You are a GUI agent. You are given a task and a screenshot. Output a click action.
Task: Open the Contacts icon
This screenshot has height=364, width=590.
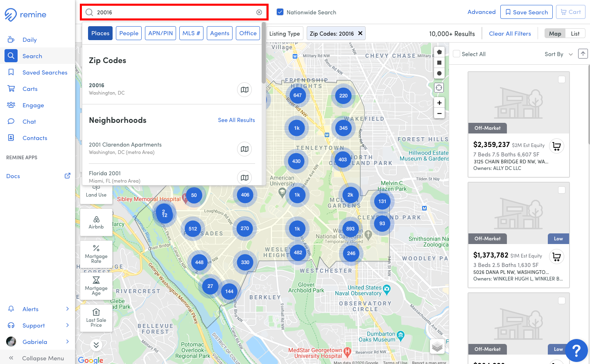pos(11,138)
